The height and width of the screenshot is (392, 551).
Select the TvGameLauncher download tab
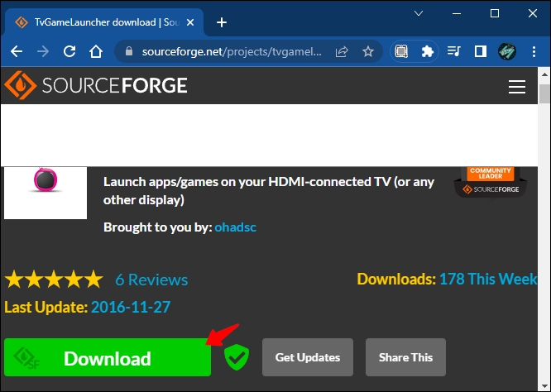tap(104, 22)
